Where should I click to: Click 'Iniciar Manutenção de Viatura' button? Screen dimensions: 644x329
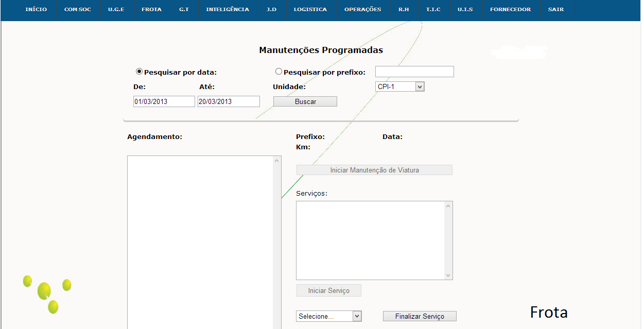tap(374, 170)
